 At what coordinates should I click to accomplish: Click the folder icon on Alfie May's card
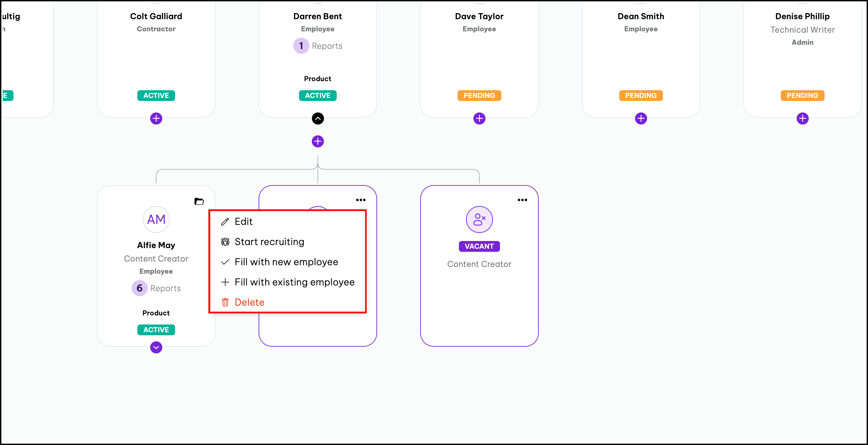tap(199, 201)
